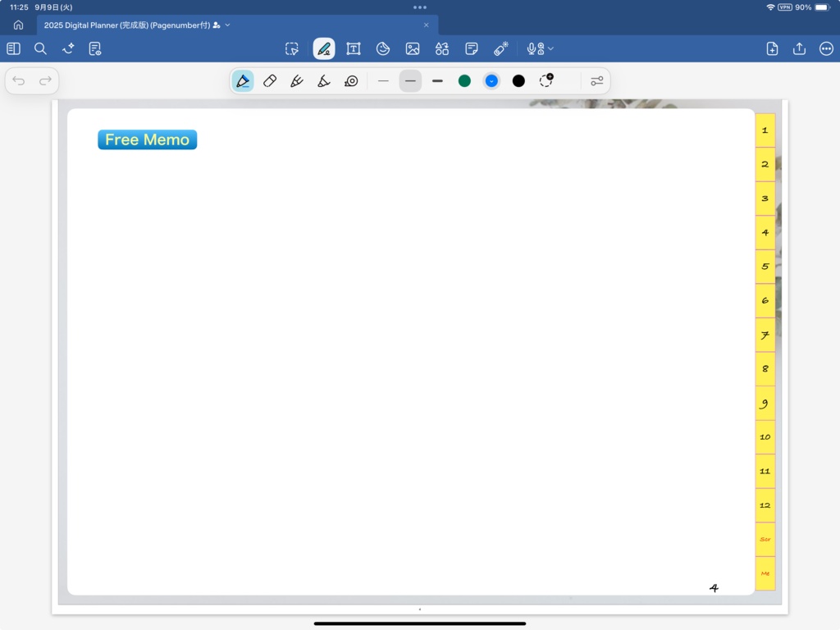Open the stickers tool
Screen dimensions: 840x630
tap(383, 48)
